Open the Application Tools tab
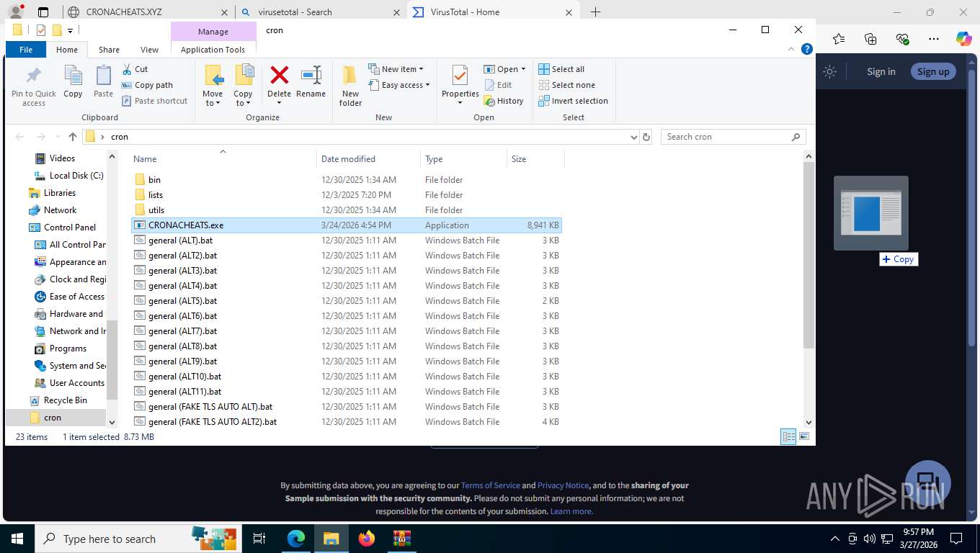The height and width of the screenshot is (553, 980). pos(213,50)
